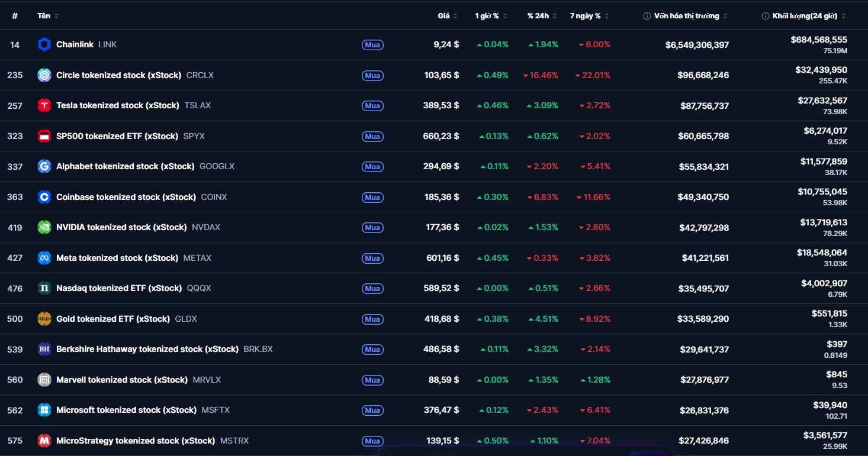
Task: Click Coinbase 7-day change value 11.66%
Action: (x=593, y=197)
